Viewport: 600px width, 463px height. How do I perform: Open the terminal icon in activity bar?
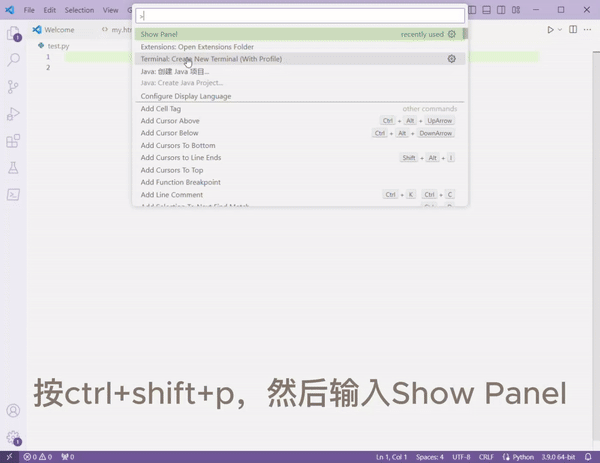coord(13,194)
